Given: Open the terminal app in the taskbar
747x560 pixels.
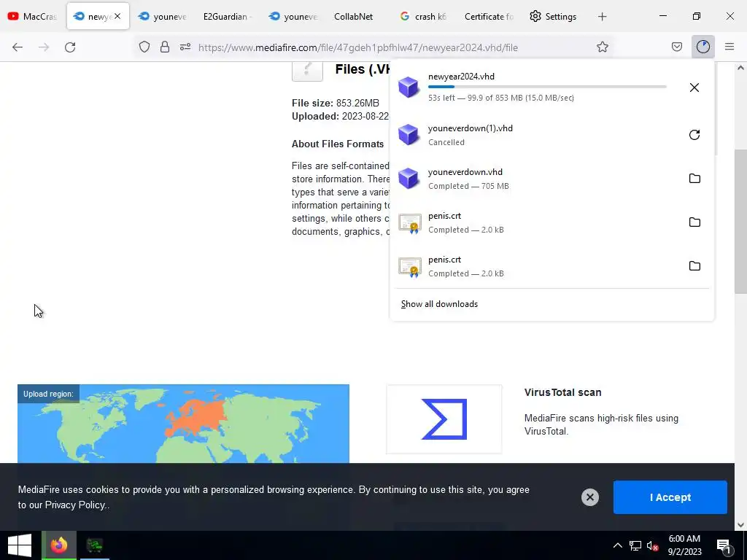Looking at the screenshot, I should tap(94, 545).
